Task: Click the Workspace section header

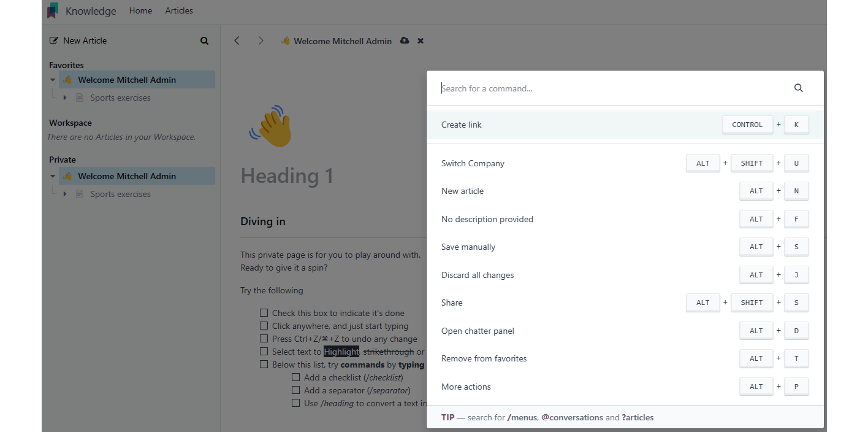Action: 70,123
